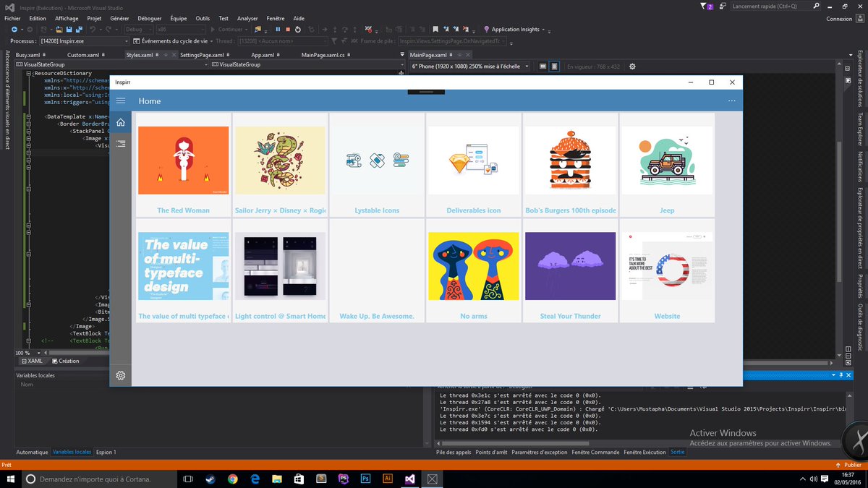Screen dimensions: 868x488
Task: Open the Espion 1 tab
Action: click(106, 452)
